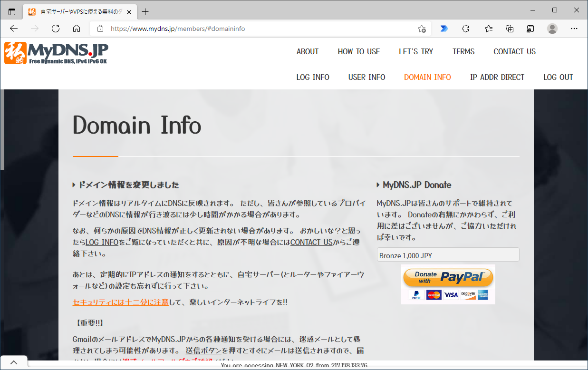Click the scroll-to-top chevron
This screenshot has height=370, width=588.
click(x=14, y=362)
